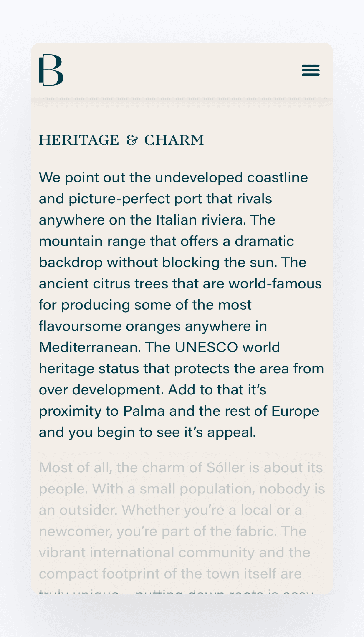
Task: Click the word "proximity" in the paragraph
Action: pos(70,412)
